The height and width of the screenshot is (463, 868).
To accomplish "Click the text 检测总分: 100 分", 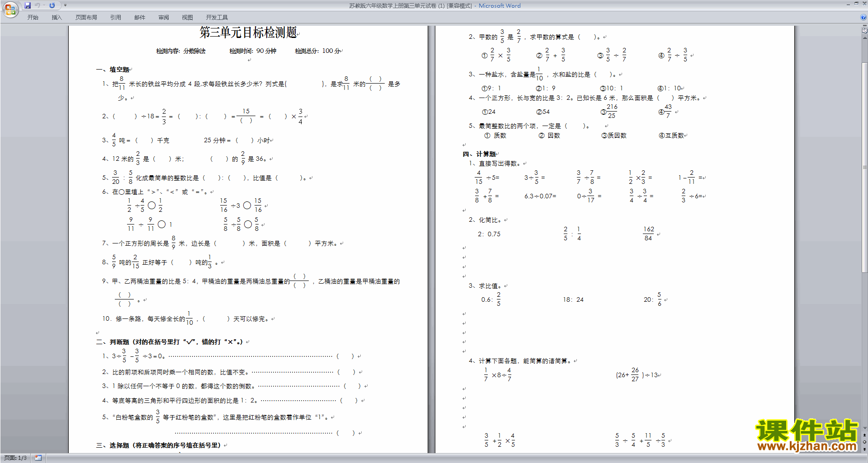I will tap(318, 51).
